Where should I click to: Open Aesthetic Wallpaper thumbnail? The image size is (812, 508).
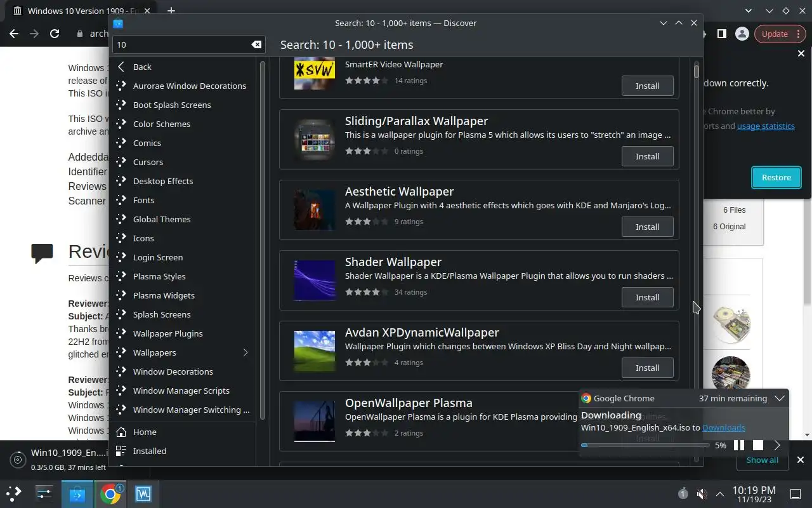pyautogui.click(x=314, y=210)
